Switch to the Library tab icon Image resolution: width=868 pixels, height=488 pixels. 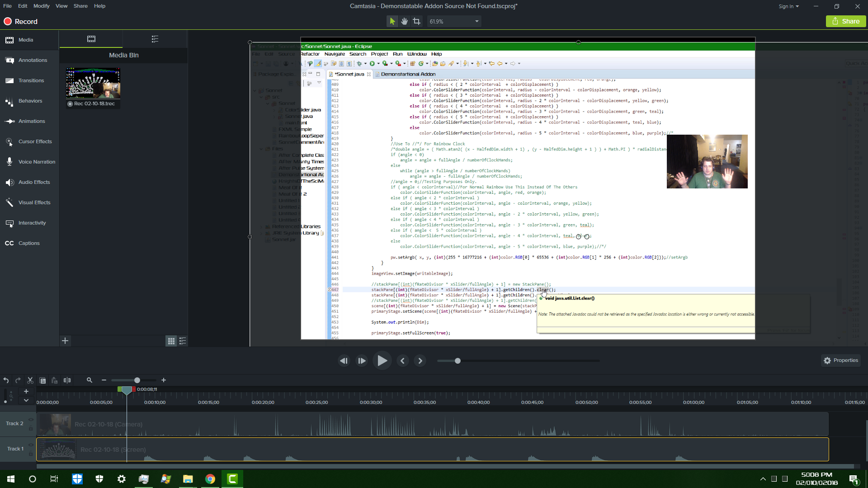[x=155, y=39]
